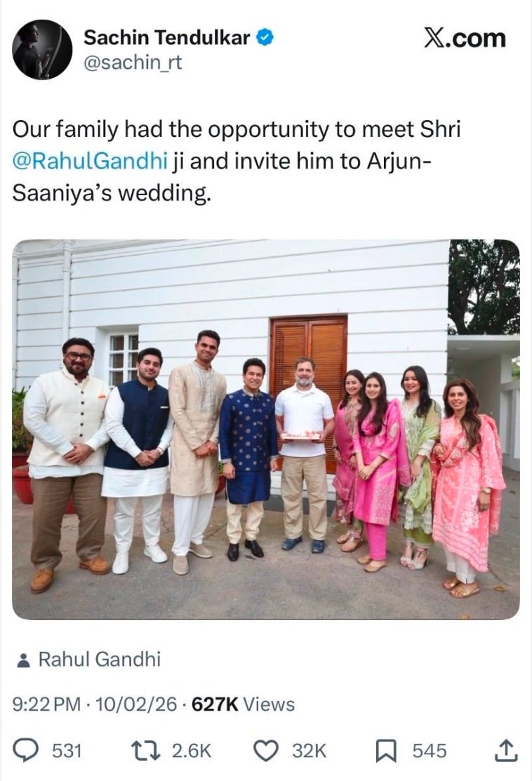Click the X.com watermark logo
Screen dimensions: 532x781
tap(465, 39)
